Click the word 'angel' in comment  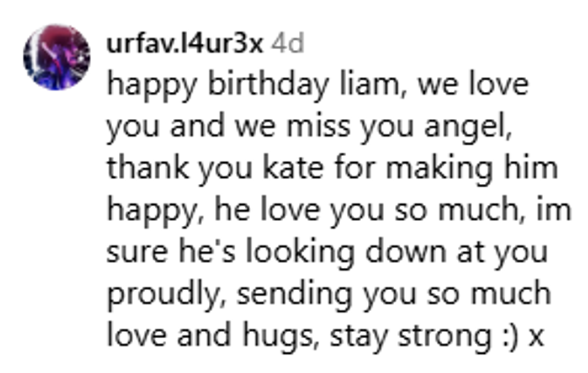coord(467,127)
